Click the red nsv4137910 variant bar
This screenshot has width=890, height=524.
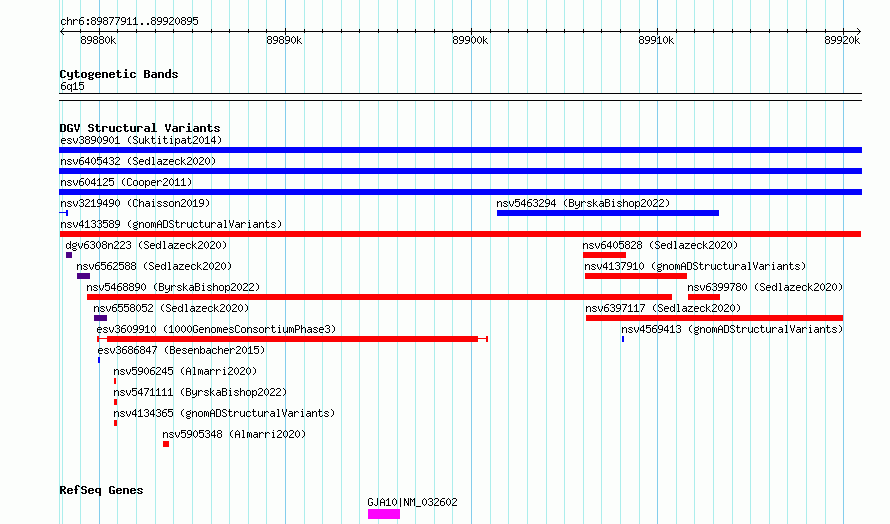click(636, 276)
